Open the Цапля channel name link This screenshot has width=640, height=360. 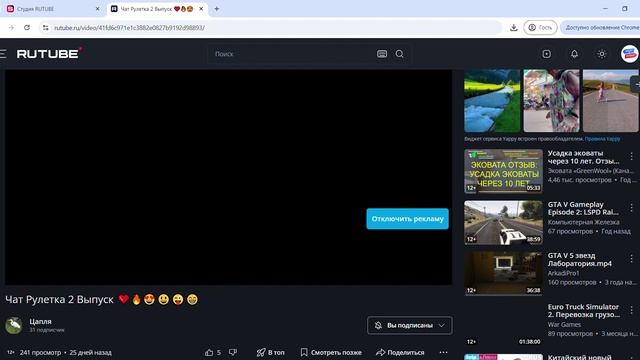40,322
